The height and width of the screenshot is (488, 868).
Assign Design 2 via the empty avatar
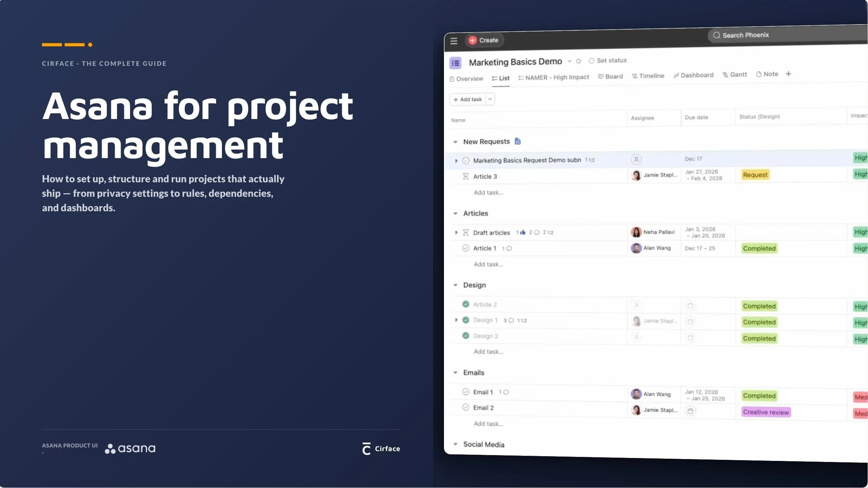(636, 337)
